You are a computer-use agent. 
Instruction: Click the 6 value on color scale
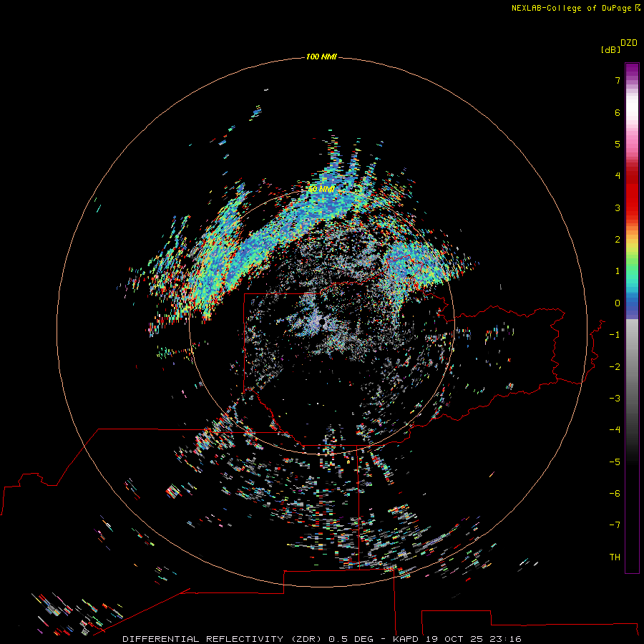pyautogui.click(x=618, y=112)
